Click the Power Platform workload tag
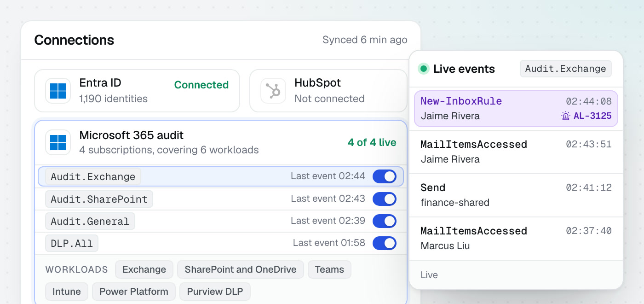Image resolution: width=644 pixels, height=304 pixels. click(x=134, y=292)
